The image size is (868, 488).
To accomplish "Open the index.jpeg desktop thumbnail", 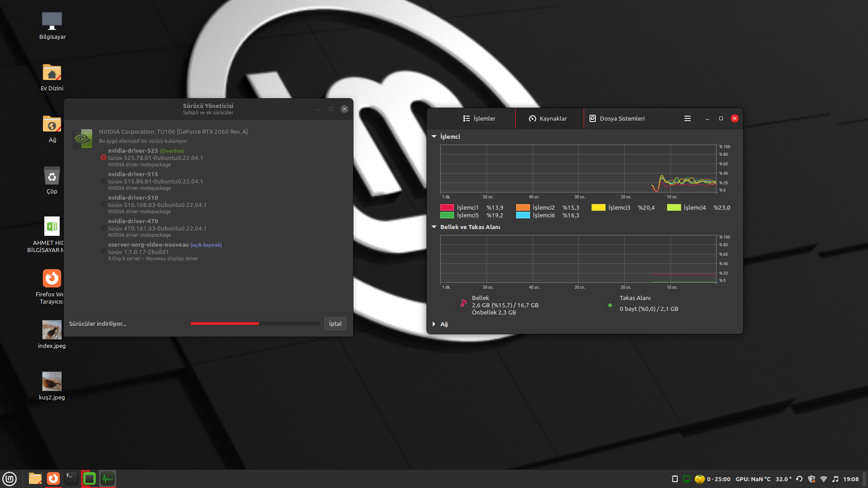I will 52,330.
